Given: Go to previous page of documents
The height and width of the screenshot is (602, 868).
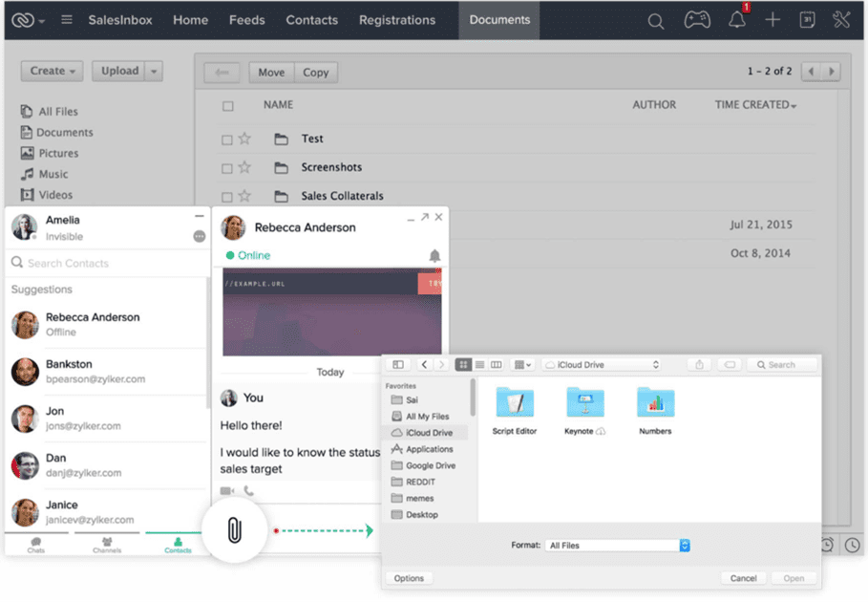Looking at the screenshot, I should tap(812, 72).
